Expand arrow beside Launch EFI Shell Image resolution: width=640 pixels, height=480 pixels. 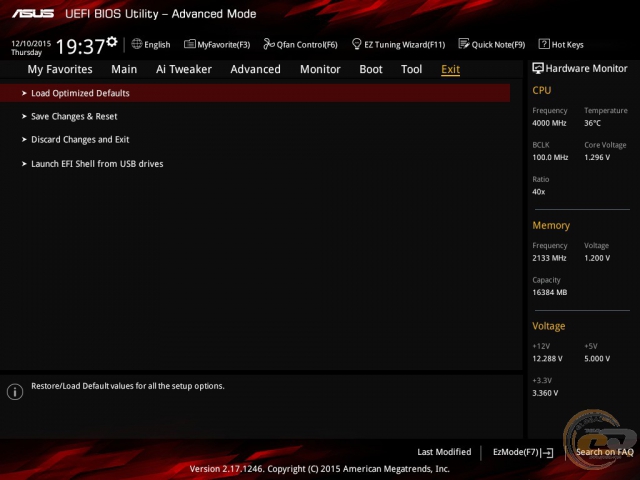24,164
